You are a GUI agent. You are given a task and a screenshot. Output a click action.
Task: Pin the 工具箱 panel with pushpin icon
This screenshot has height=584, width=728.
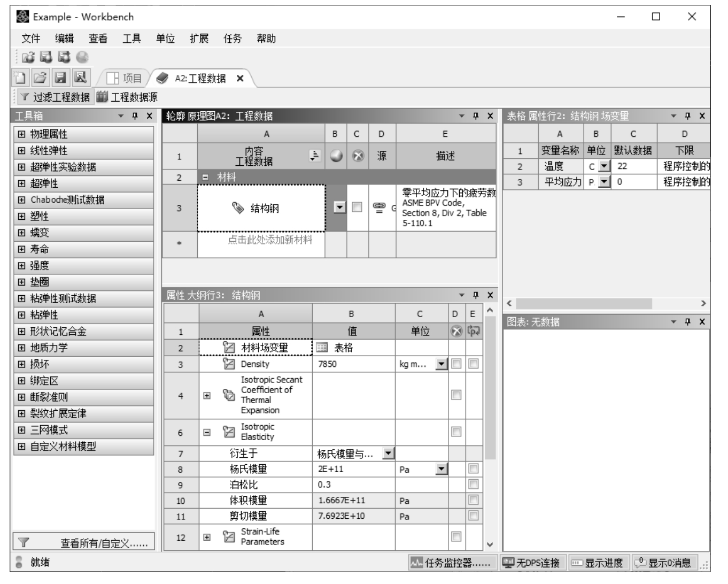135,116
